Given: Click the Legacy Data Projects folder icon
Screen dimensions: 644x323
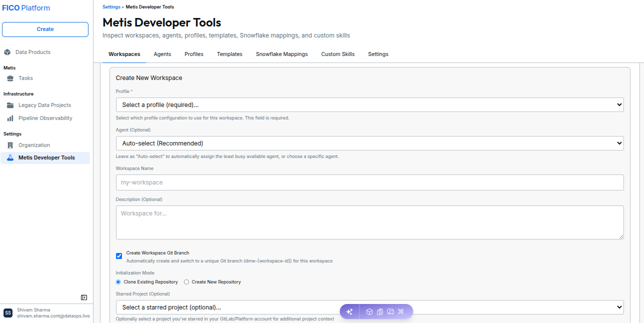Looking at the screenshot, I should pos(10,105).
